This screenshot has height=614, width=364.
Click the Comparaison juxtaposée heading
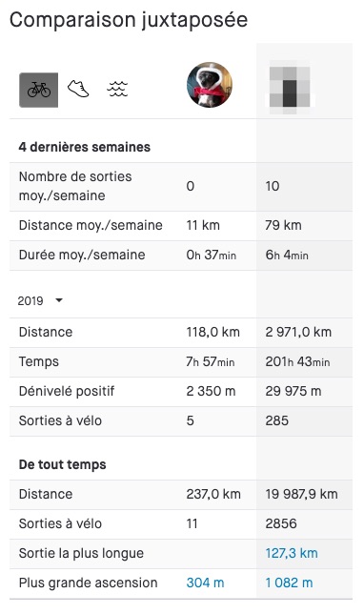[x=129, y=20]
